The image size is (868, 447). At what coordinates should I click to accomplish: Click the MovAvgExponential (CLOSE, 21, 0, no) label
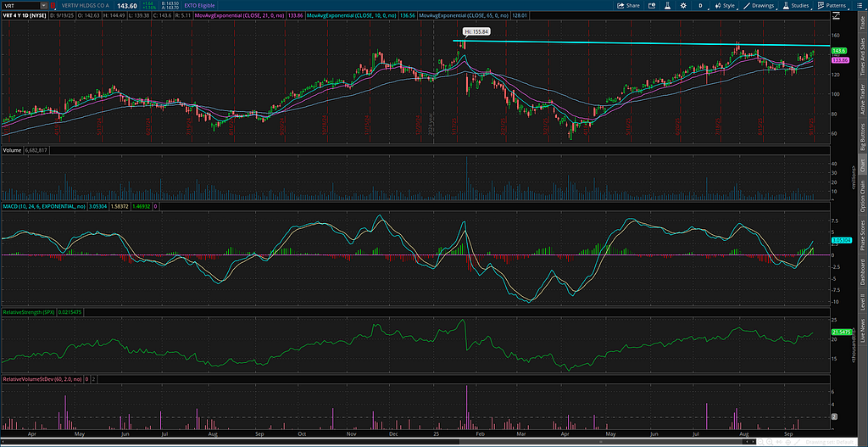click(242, 17)
